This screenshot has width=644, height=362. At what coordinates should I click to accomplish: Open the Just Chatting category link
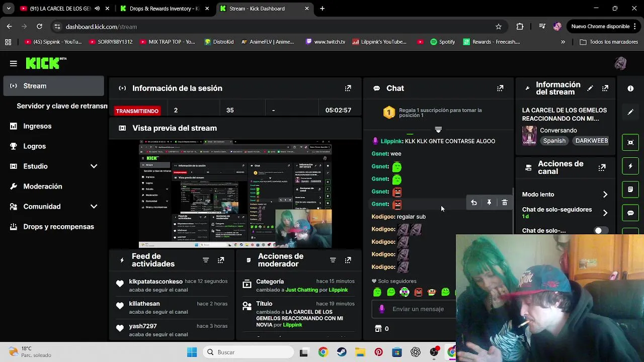(x=301, y=290)
